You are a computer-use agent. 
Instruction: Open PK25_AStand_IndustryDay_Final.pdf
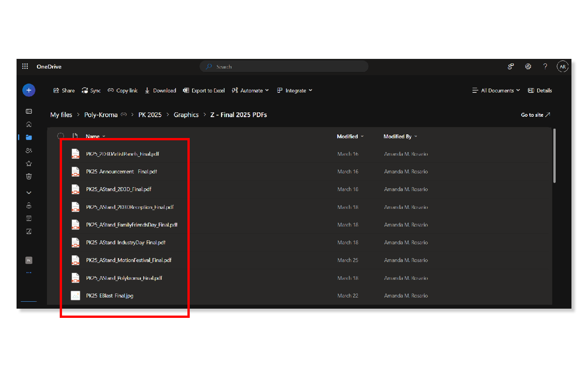[x=126, y=242]
